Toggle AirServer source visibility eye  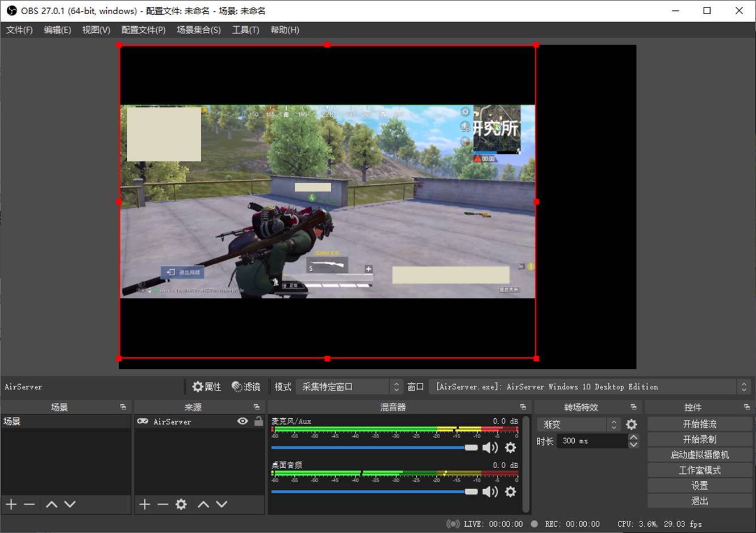click(243, 422)
